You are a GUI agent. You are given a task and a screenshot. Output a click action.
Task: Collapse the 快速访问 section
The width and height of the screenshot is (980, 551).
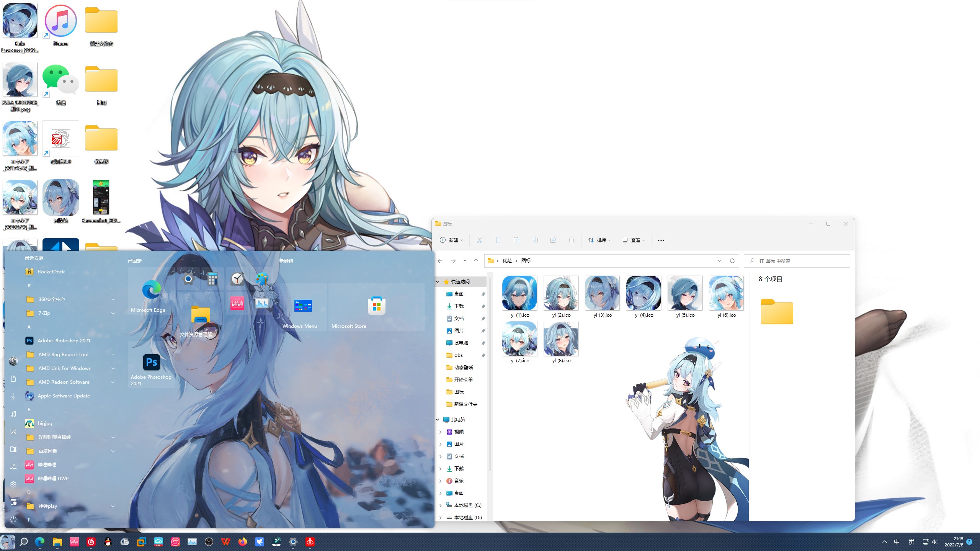click(x=438, y=281)
